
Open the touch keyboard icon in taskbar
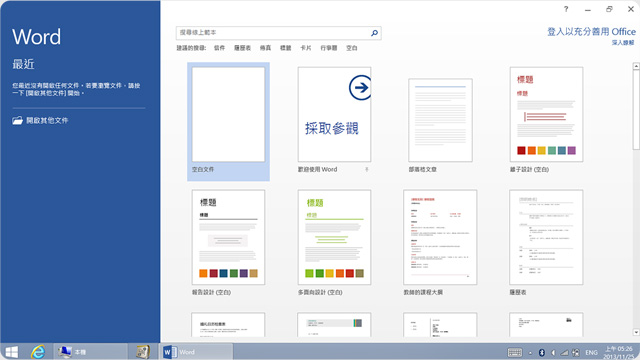[515, 353]
